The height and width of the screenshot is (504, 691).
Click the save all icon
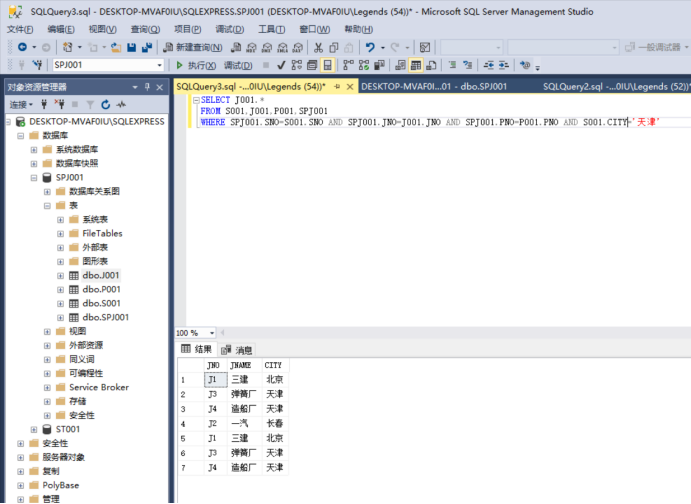click(x=147, y=47)
